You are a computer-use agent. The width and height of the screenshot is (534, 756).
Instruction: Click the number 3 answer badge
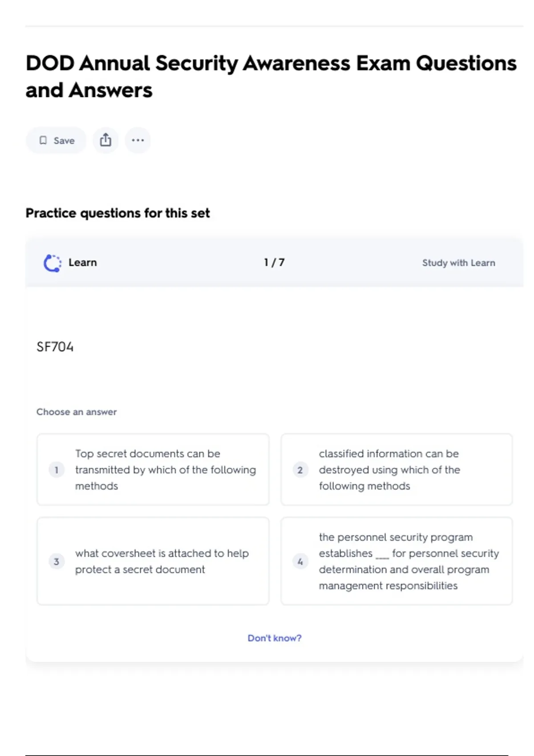(57, 562)
